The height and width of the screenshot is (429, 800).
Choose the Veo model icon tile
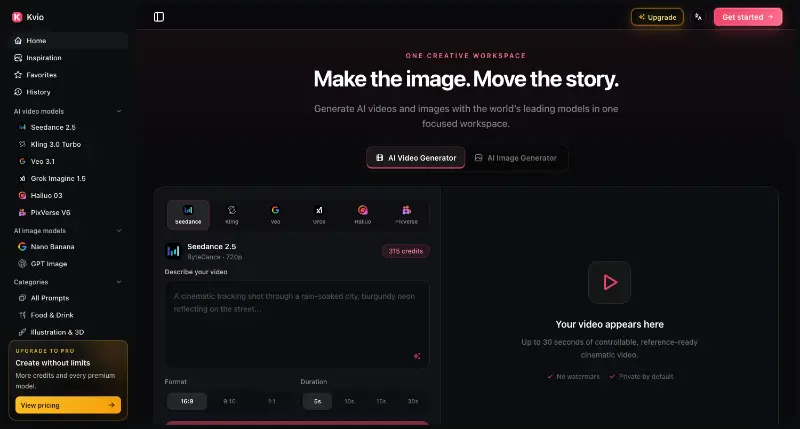[x=276, y=215]
